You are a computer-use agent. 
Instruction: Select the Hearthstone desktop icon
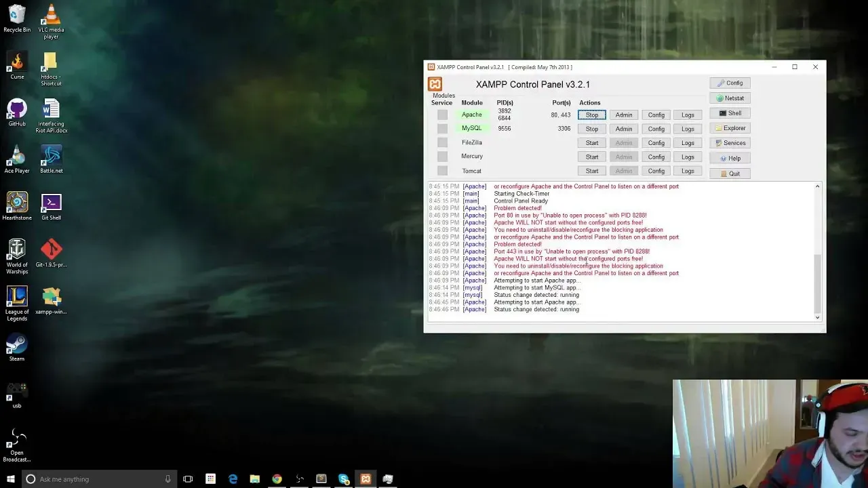tap(17, 206)
